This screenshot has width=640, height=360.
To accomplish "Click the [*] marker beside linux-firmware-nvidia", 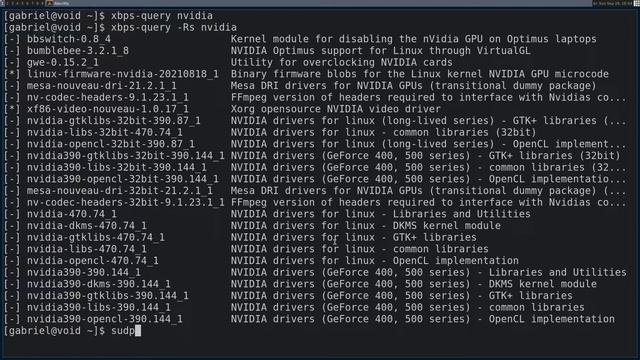I will (x=12, y=74).
